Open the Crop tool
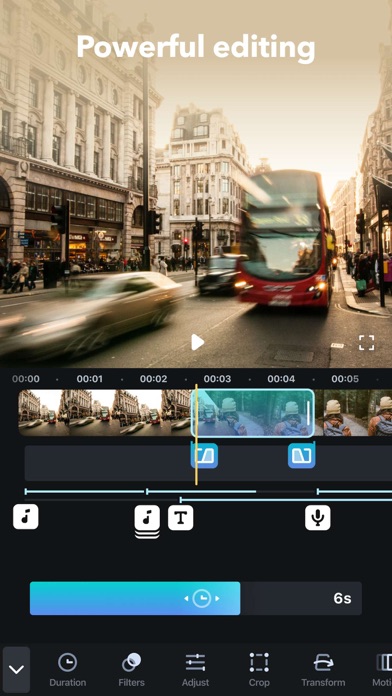Image resolution: width=392 pixels, height=696 pixels. click(259, 669)
